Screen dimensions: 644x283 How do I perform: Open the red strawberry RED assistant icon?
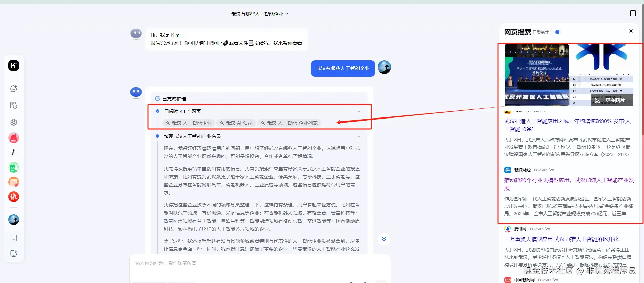14,138
